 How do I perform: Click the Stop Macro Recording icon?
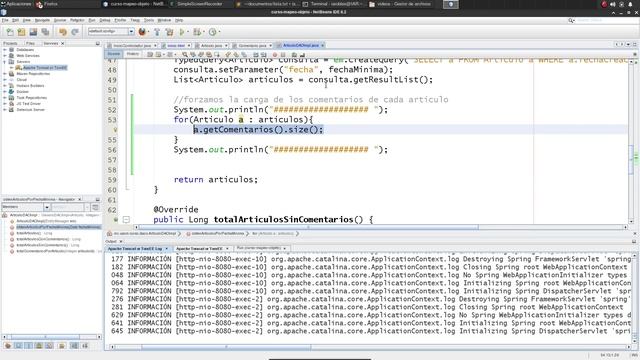point(283,54)
